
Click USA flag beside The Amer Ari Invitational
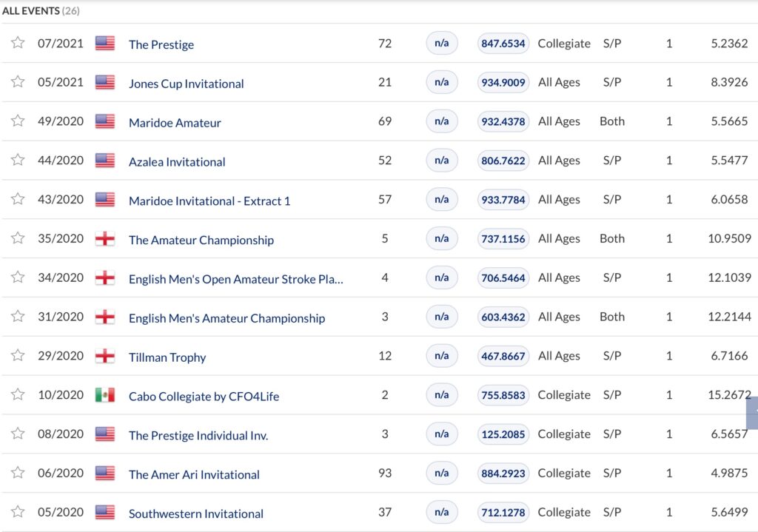click(105, 473)
